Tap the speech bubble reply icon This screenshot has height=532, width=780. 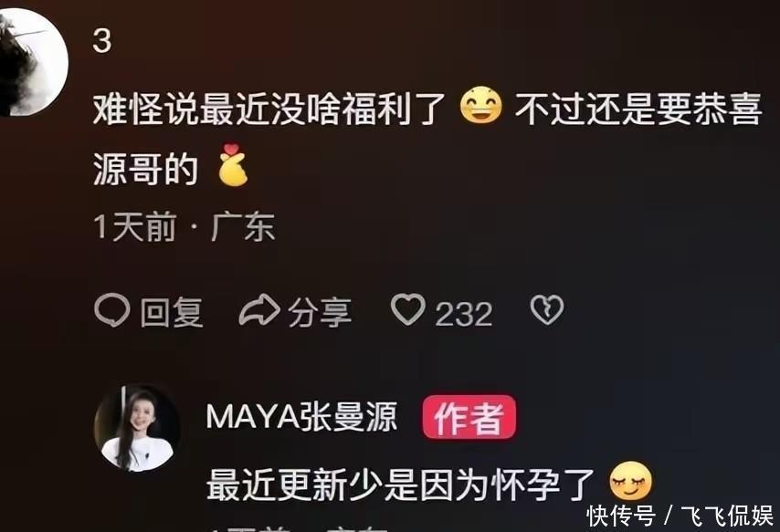[x=112, y=311]
